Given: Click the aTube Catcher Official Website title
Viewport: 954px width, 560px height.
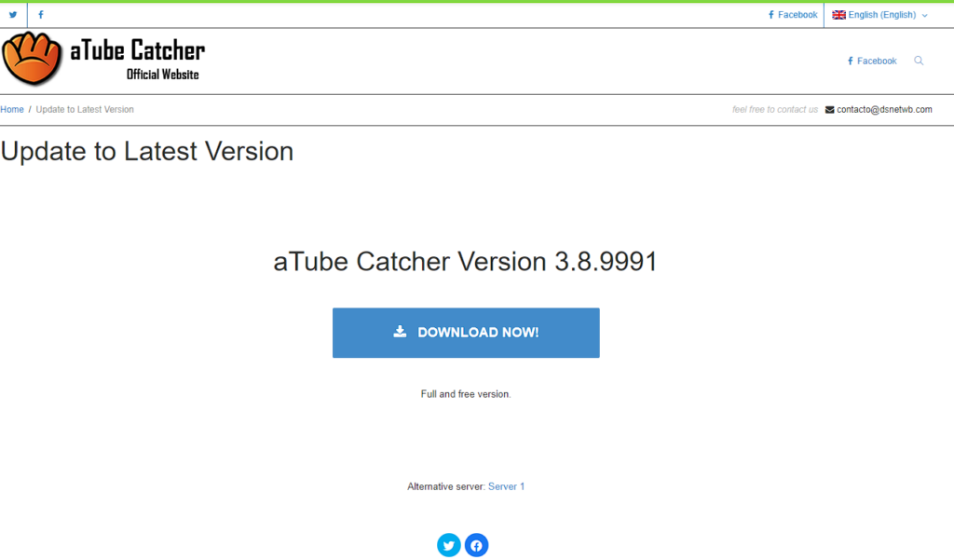Looking at the screenshot, I should [138, 60].
